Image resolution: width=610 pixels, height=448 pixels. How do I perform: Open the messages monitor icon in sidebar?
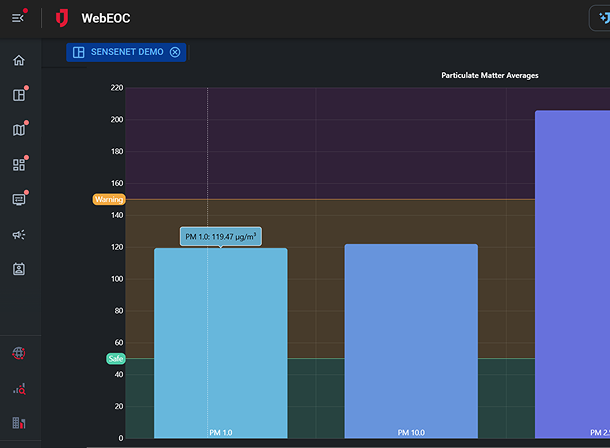[x=18, y=200]
